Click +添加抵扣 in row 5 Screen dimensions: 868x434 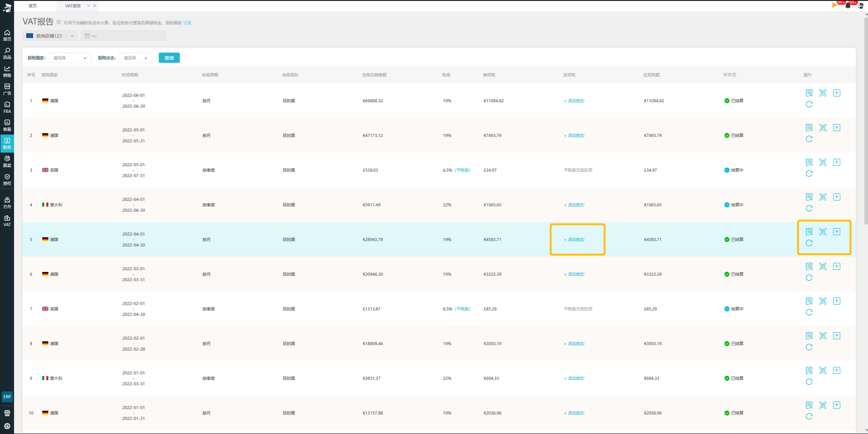coord(574,239)
